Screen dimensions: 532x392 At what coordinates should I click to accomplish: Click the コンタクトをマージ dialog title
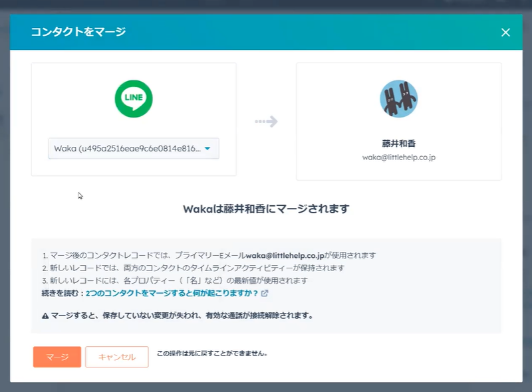pos(78,32)
